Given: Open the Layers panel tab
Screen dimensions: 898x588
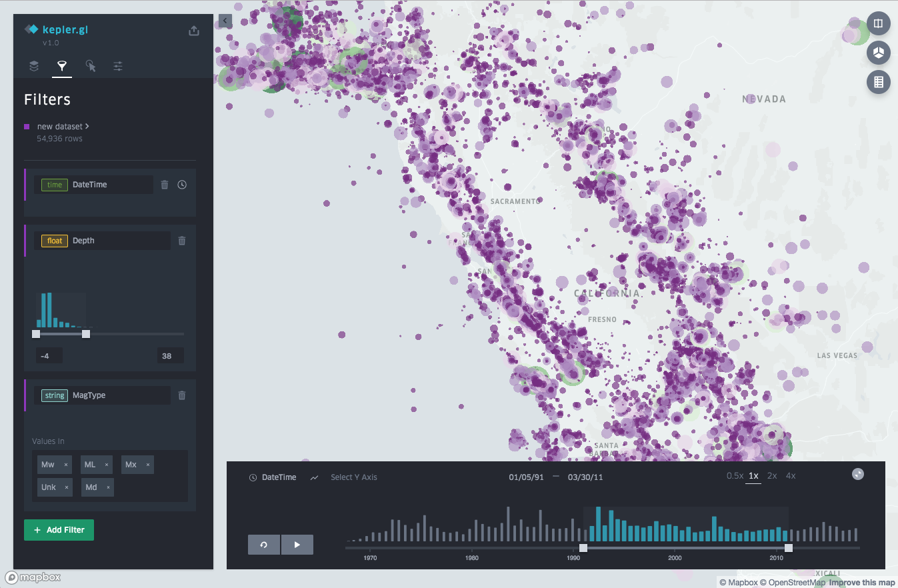Looking at the screenshot, I should pos(34,66).
